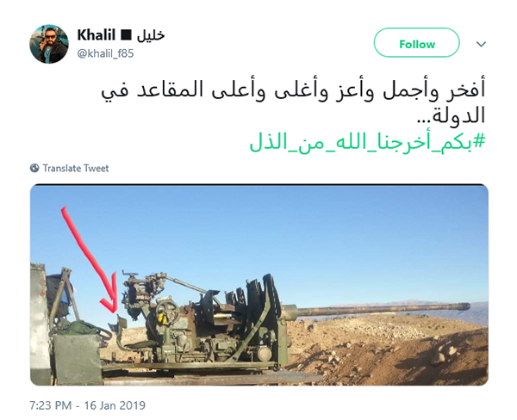Select the Translate Tweet link
The height and width of the screenshot is (420, 517).
click(76, 169)
